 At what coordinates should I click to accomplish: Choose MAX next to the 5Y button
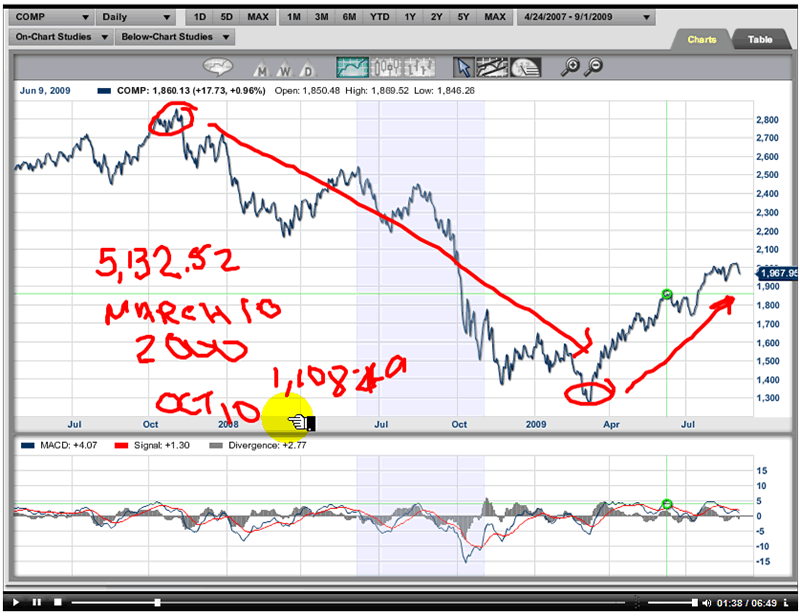coord(494,17)
